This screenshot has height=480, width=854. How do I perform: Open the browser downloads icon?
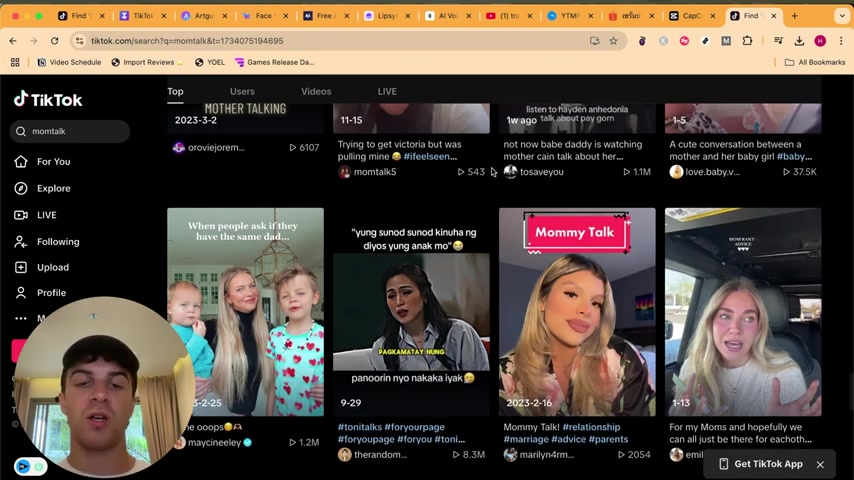799,41
